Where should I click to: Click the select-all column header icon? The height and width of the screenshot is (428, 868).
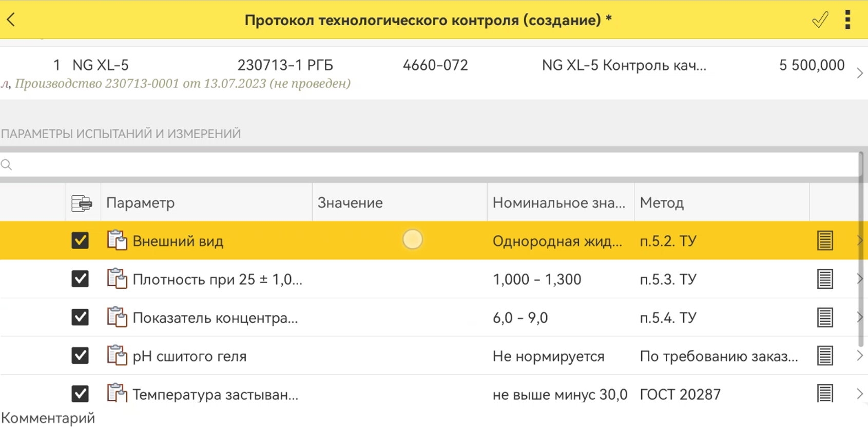click(82, 203)
